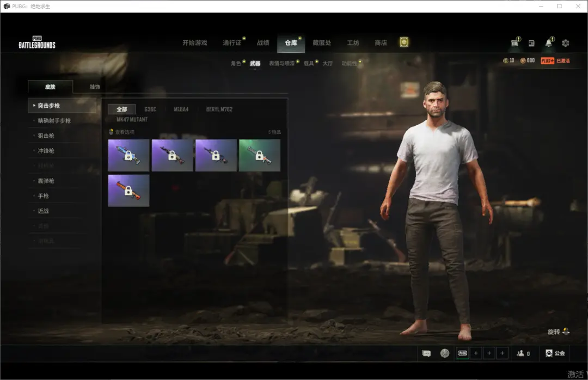This screenshot has height=380, width=588.
Task: Click the G-Coin balance showing 10
Action: coord(509,60)
